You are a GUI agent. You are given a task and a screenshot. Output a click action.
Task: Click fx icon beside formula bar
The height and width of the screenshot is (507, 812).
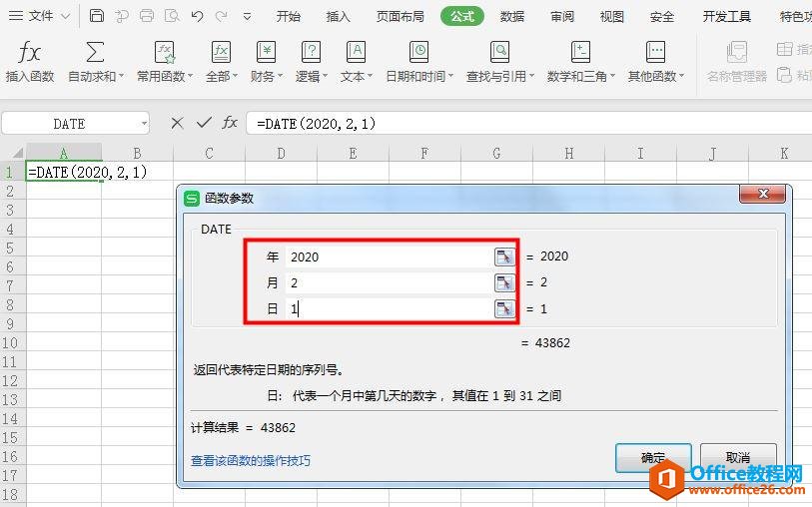click(x=230, y=123)
